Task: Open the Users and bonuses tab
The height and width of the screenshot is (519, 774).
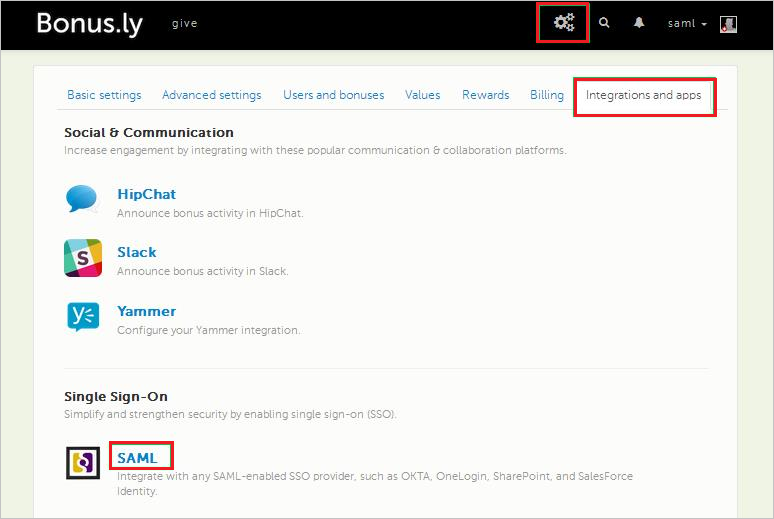Action: click(334, 95)
